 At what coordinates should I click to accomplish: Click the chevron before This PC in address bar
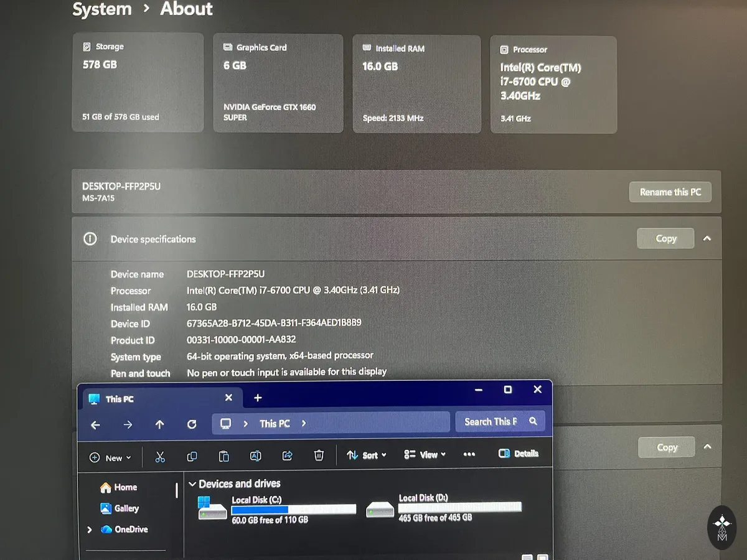pyautogui.click(x=246, y=424)
